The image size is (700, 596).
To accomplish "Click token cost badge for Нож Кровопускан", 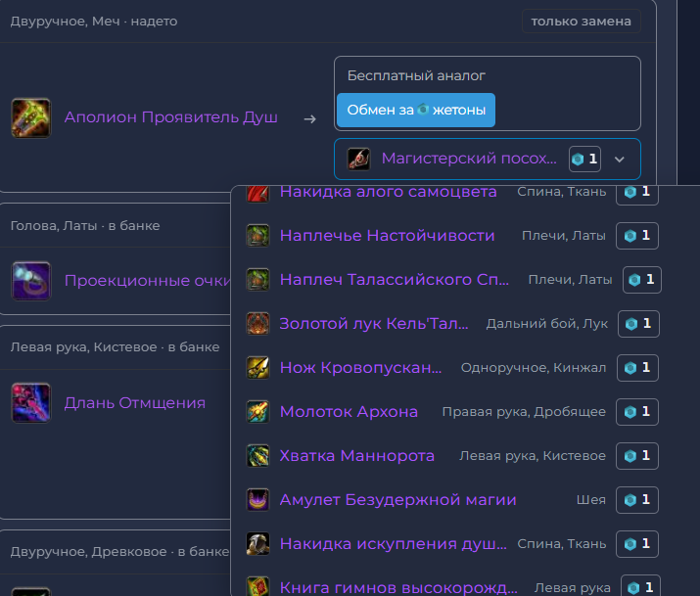I will tap(637, 368).
